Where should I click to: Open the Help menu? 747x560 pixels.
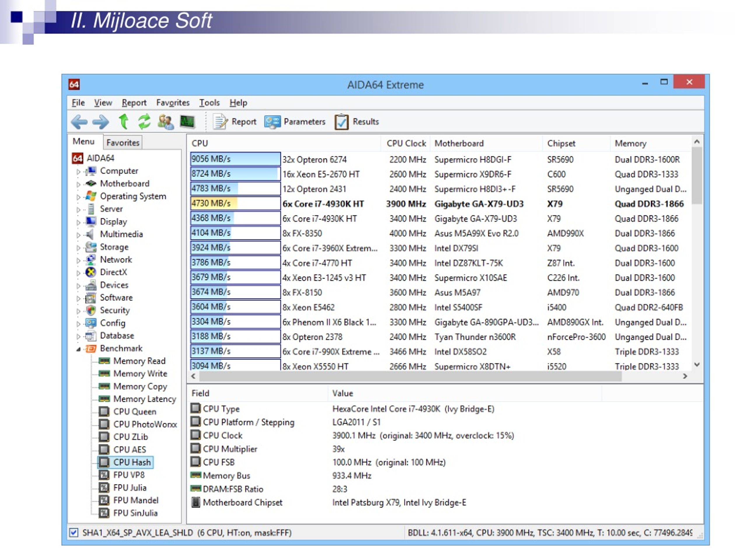[x=238, y=103]
